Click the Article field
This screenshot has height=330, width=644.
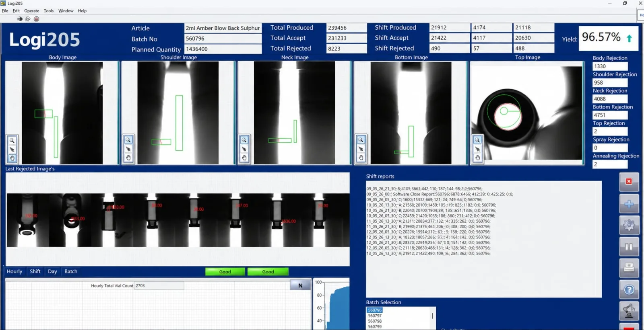point(223,28)
